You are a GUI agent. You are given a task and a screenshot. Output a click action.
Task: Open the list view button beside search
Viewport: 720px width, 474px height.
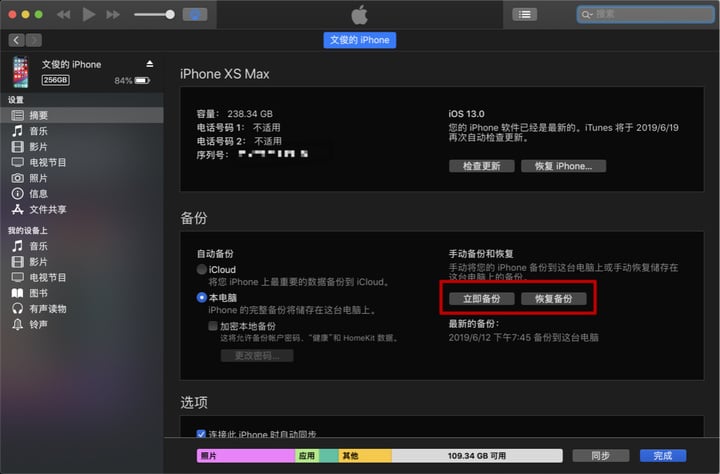(524, 14)
